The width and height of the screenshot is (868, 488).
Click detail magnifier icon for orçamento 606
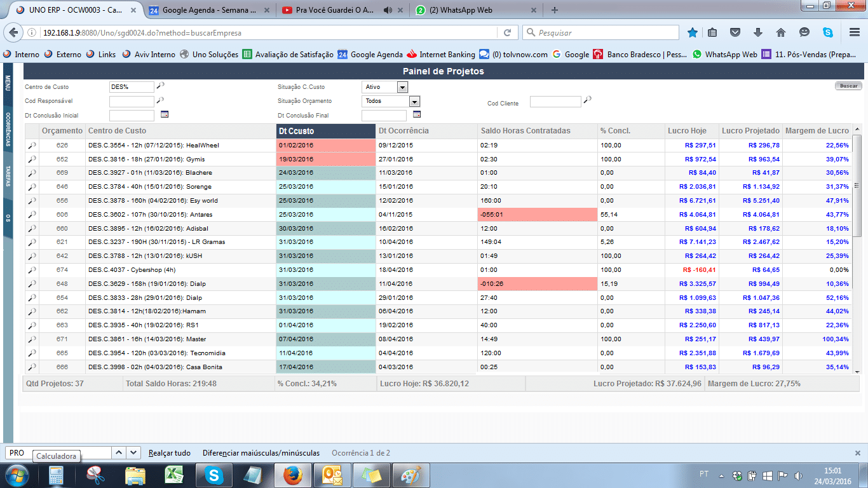32,214
